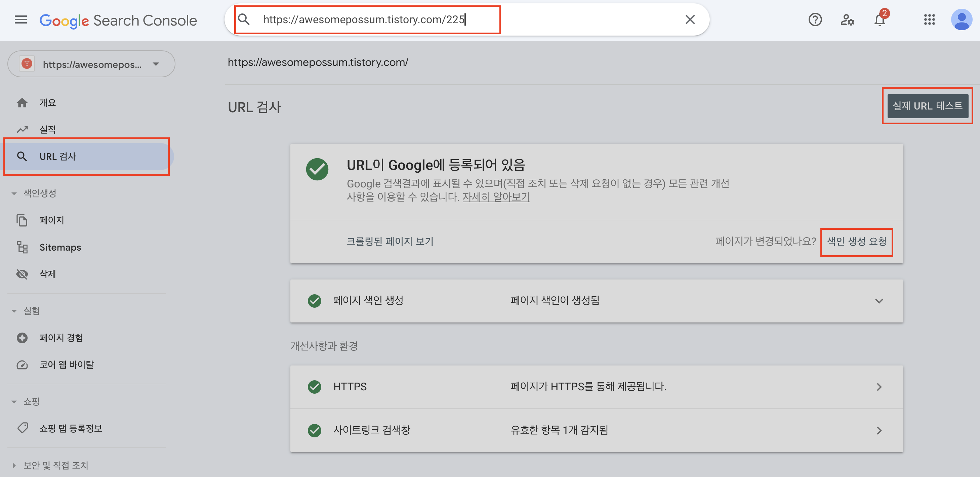Clear the URL inspection search field
The width and height of the screenshot is (980, 477).
[690, 19]
